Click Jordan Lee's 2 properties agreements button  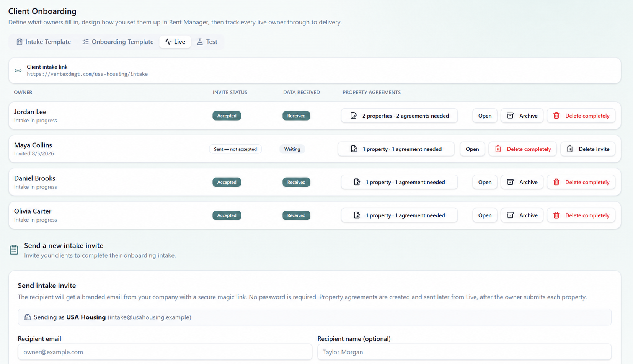point(399,116)
